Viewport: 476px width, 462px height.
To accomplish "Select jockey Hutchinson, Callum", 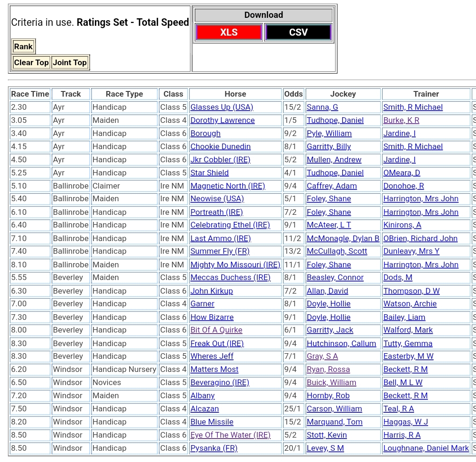I will (341, 344).
